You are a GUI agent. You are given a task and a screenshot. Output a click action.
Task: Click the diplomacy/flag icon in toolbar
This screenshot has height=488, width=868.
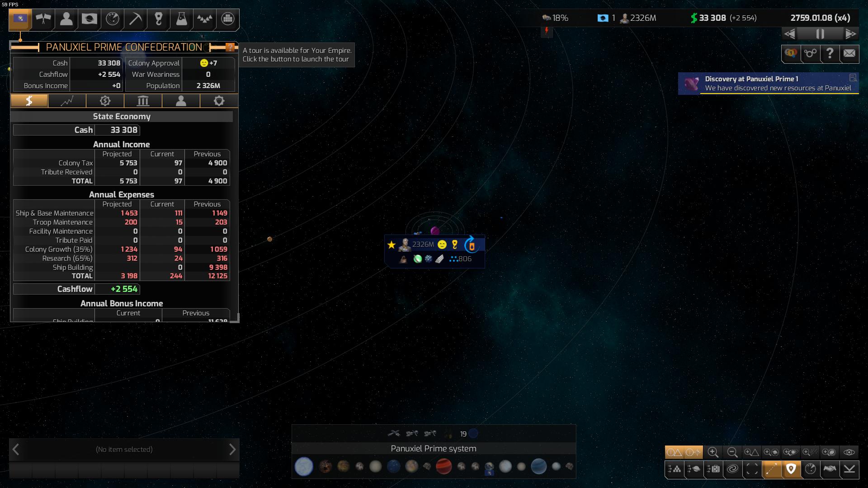tap(43, 19)
